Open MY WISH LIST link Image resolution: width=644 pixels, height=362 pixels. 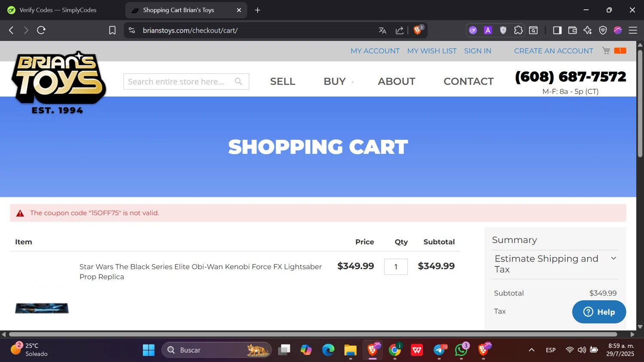pos(432,51)
